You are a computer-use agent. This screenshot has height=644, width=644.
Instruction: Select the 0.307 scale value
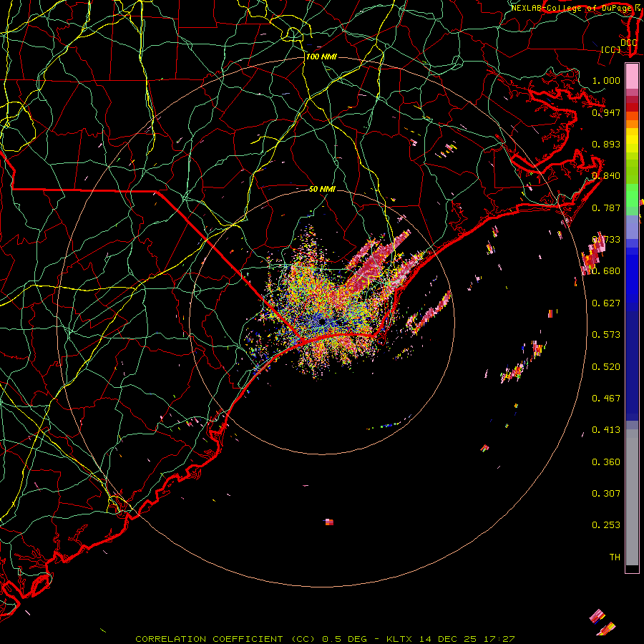pyautogui.click(x=606, y=494)
